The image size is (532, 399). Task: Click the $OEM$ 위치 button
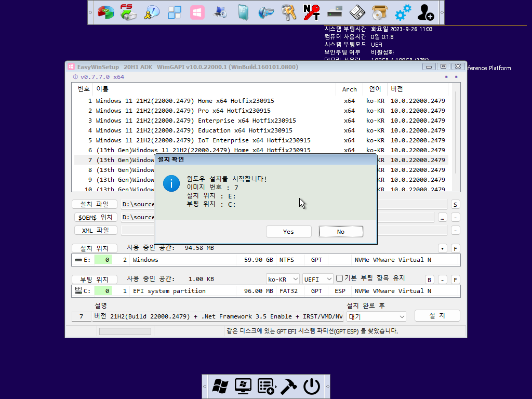(x=96, y=217)
